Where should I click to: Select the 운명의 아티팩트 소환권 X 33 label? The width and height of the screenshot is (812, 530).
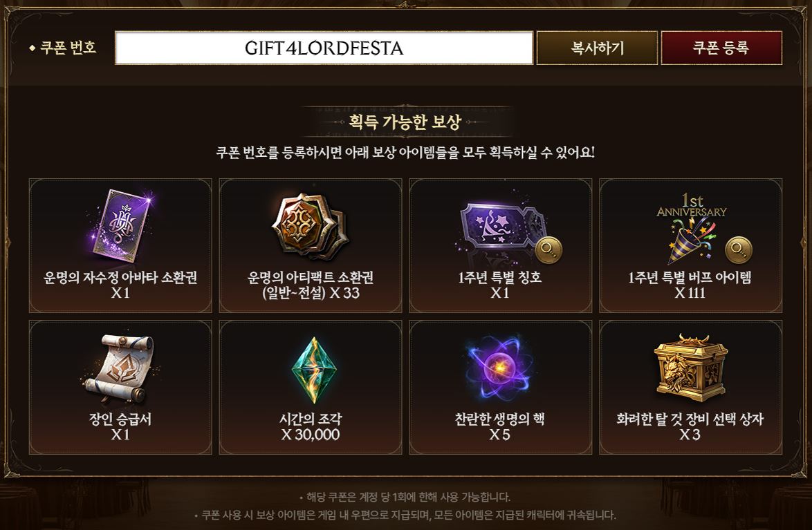pyautogui.click(x=310, y=285)
